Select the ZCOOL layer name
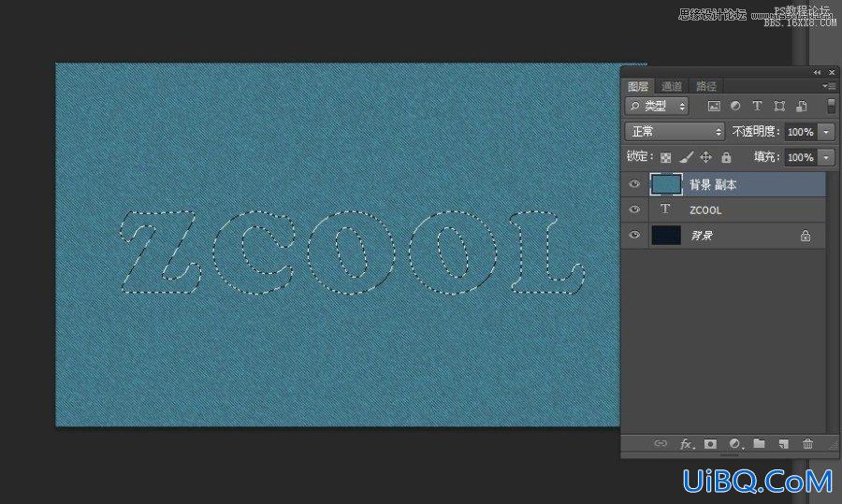The image size is (842, 504). pos(705,210)
